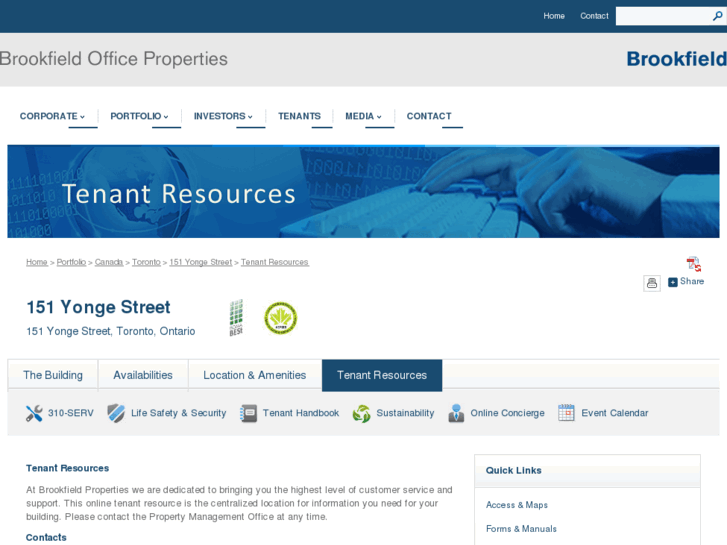This screenshot has width=727, height=545.
Task: Click Portfolio in the breadcrumb trail
Action: (71, 262)
